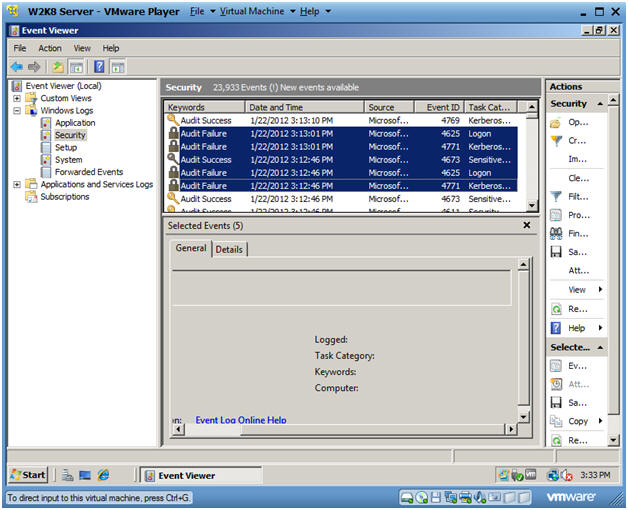Viewport: 628px width, 510px height.
Task: Open the View menu in Event Viewer
Action: point(82,48)
